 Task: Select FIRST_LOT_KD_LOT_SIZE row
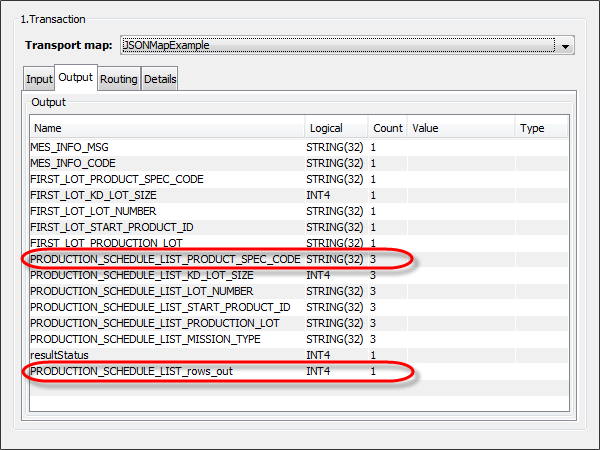pyautogui.click(x=100, y=195)
